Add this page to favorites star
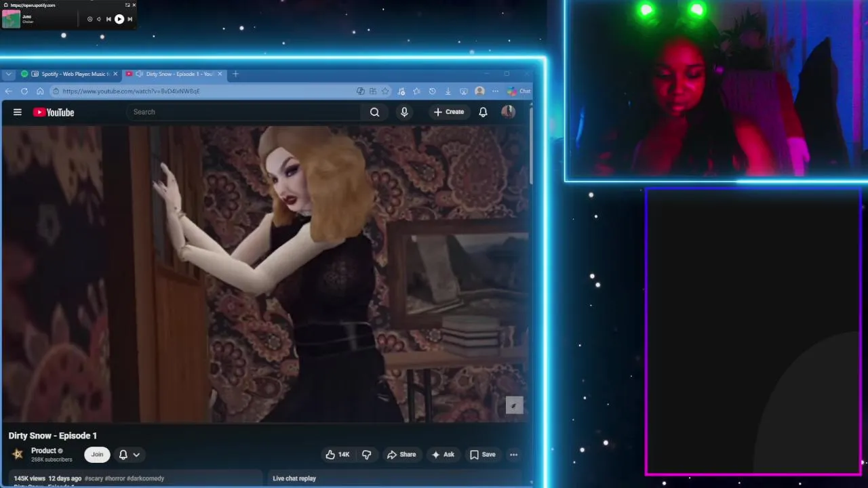The height and width of the screenshot is (488, 868). (x=385, y=91)
